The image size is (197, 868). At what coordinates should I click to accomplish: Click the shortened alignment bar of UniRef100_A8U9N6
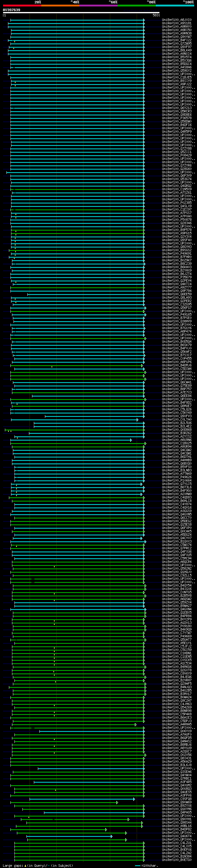(71, 440)
